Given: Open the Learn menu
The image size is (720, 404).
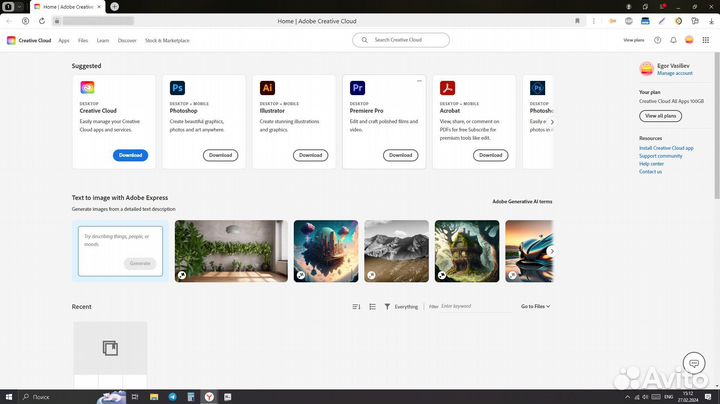Looking at the screenshot, I should tap(103, 40).
